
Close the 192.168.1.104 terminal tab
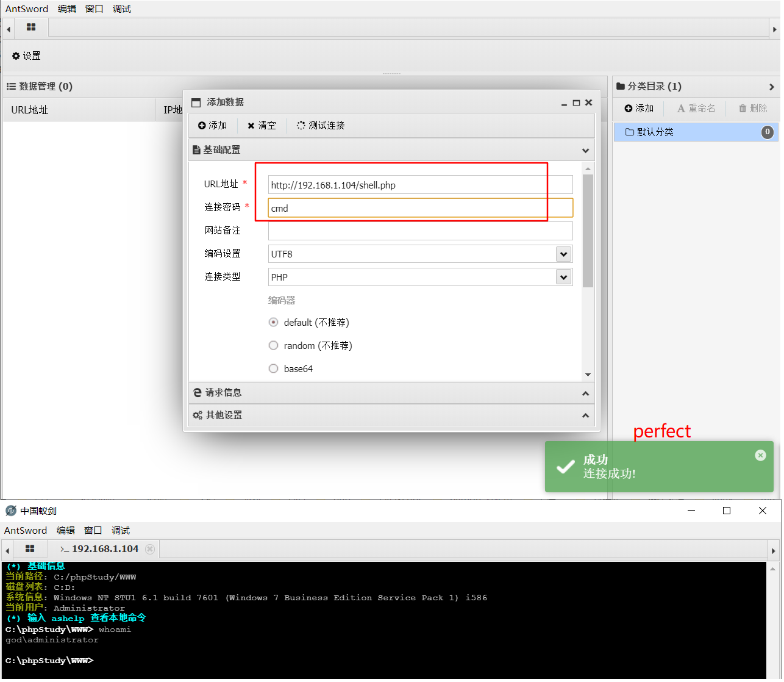150,549
